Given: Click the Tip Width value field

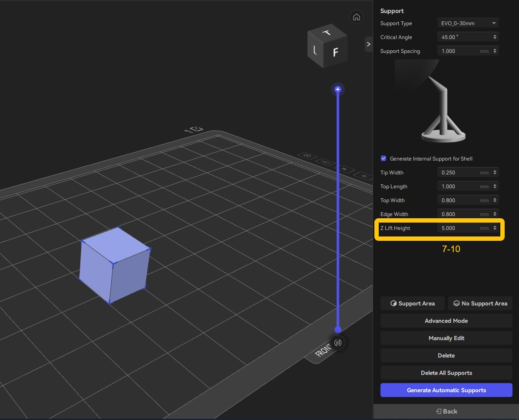Looking at the screenshot, I should [x=468, y=172].
